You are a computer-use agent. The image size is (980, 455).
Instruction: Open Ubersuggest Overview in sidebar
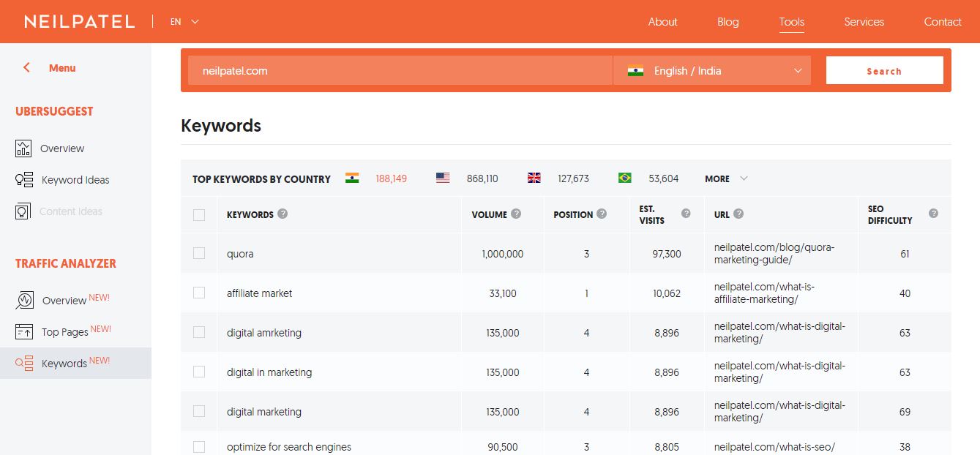point(62,148)
